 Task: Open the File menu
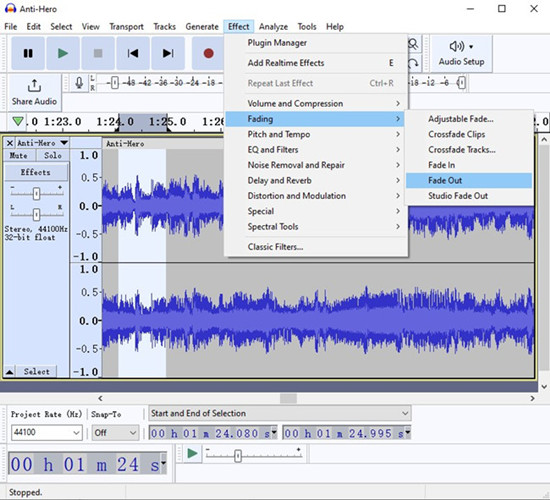[11, 27]
